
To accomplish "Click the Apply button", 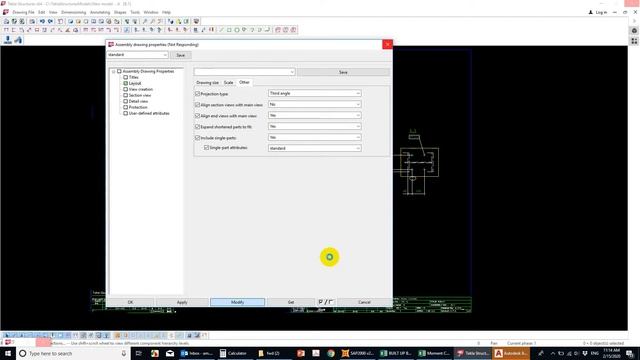I will 182,302.
